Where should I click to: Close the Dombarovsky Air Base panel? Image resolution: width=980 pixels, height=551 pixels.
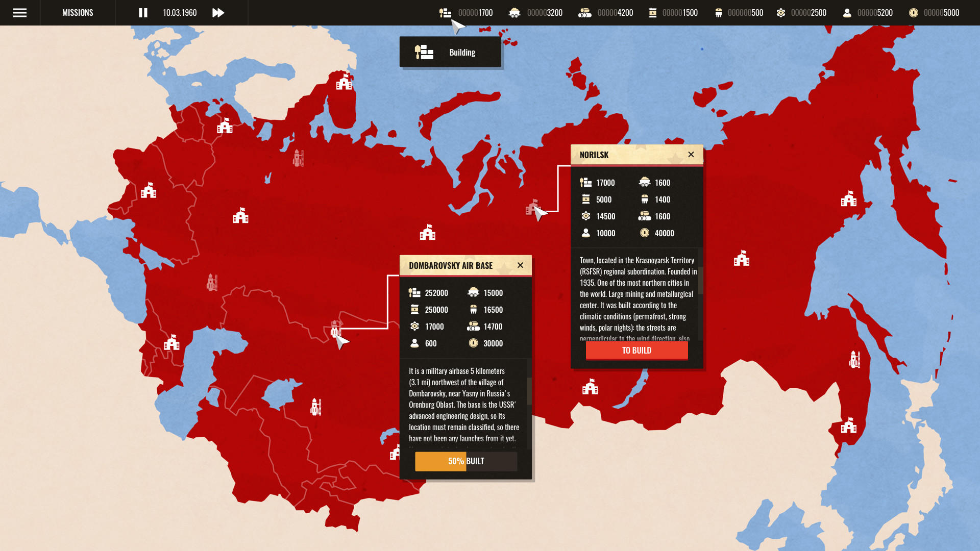pyautogui.click(x=520, y=264)
